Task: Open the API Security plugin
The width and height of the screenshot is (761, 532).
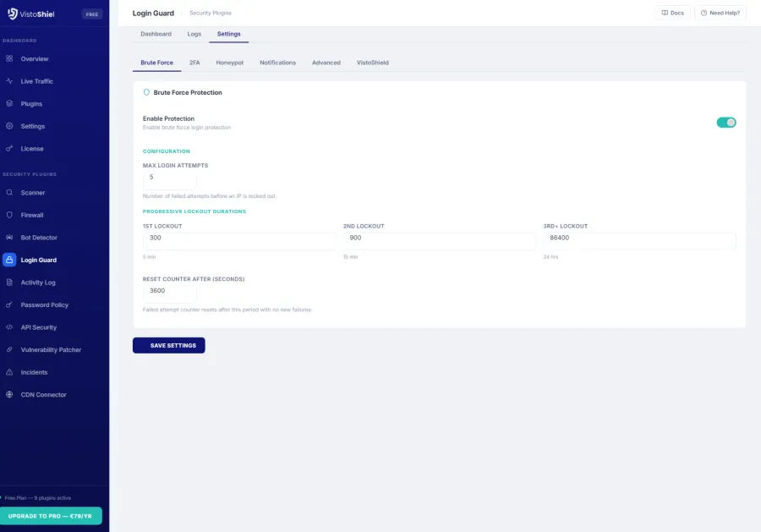Action: pos(39,327)
